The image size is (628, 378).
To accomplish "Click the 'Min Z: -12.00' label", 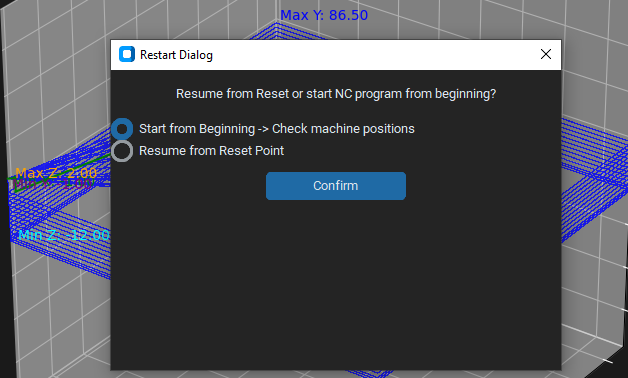I will tap(64, 235).
